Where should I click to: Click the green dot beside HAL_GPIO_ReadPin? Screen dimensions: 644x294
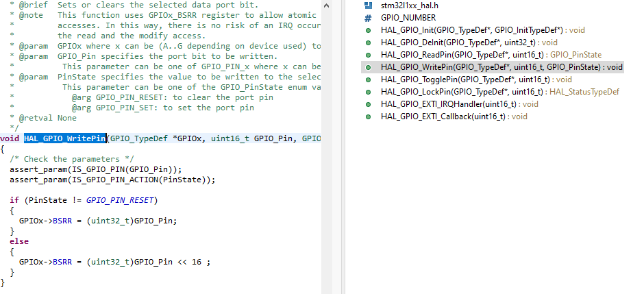(368, 55)
